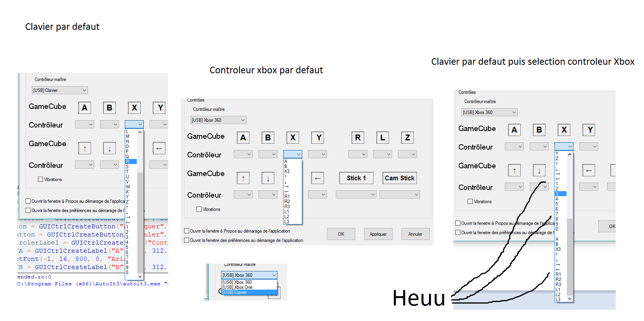Click the Stick 1 button
This screenshot has width=644, height=321.
(x=356, y=178)
